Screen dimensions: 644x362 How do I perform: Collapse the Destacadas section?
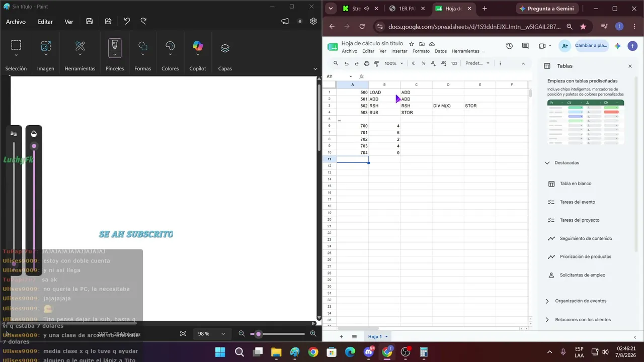pos(547,163)
